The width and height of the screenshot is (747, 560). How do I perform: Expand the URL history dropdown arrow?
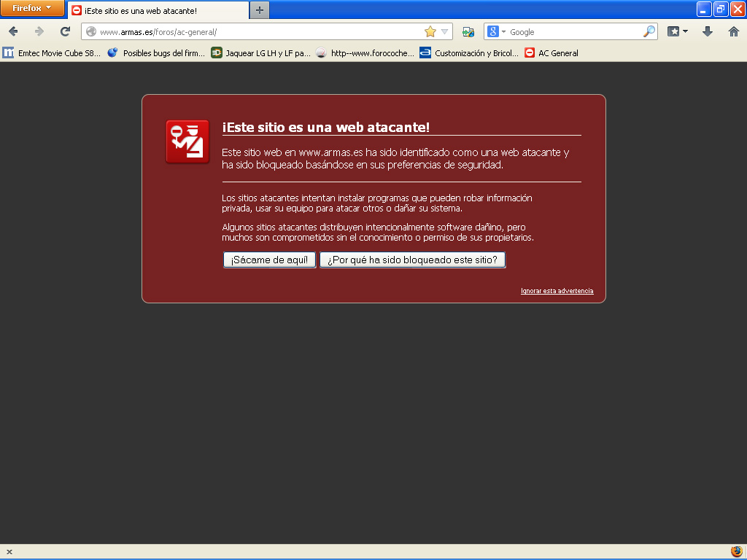point(445,31)
